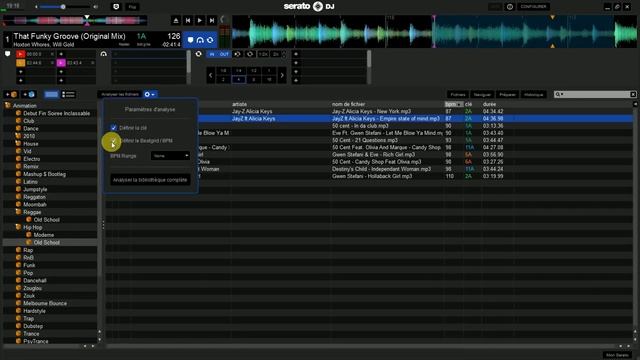Clear the search box with its X
640x360 pixels.
[x=633, y=94]
